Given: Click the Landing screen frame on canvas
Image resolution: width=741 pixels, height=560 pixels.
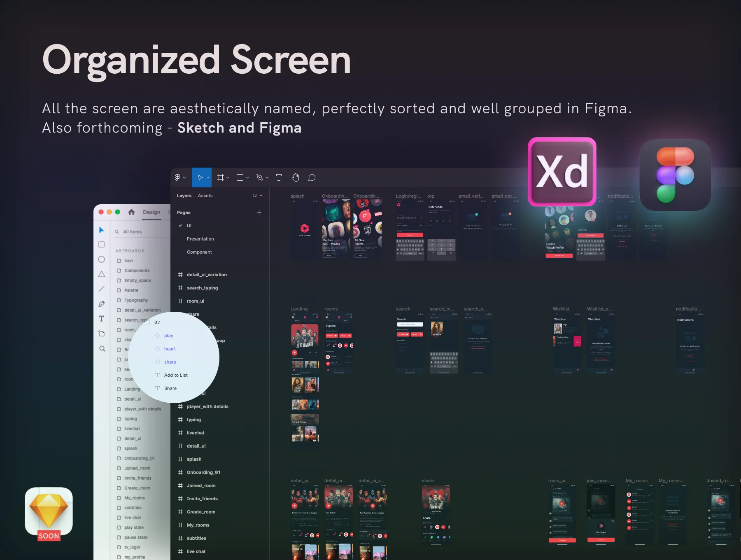Looking at the screenshot, I should pos(305,379).
